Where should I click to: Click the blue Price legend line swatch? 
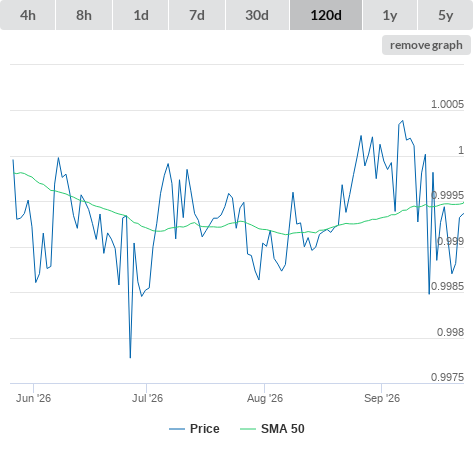pyautogui.click(x=177, y=429)
